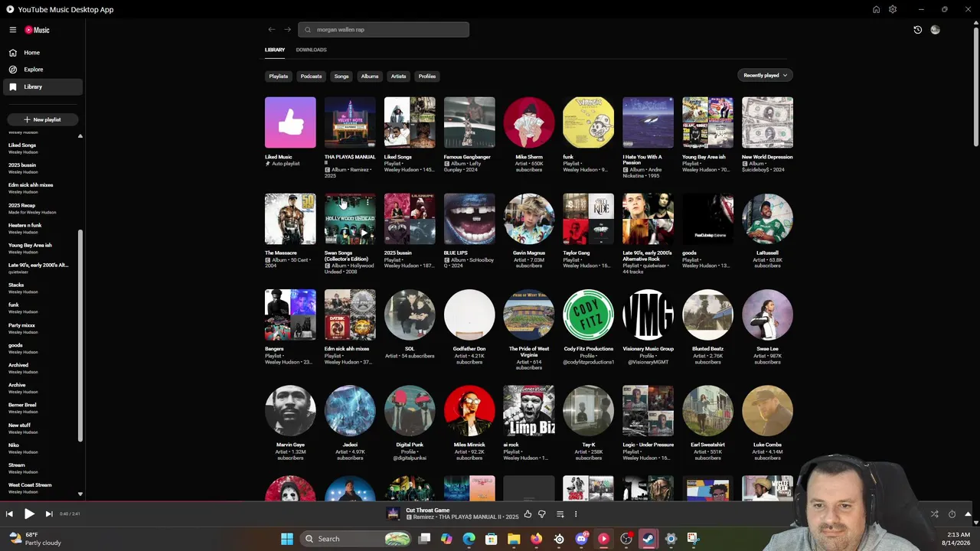This screenshot has width=980, height=551.
Task: Select Library in the sidebar
Action: click(x=42, y=86)
